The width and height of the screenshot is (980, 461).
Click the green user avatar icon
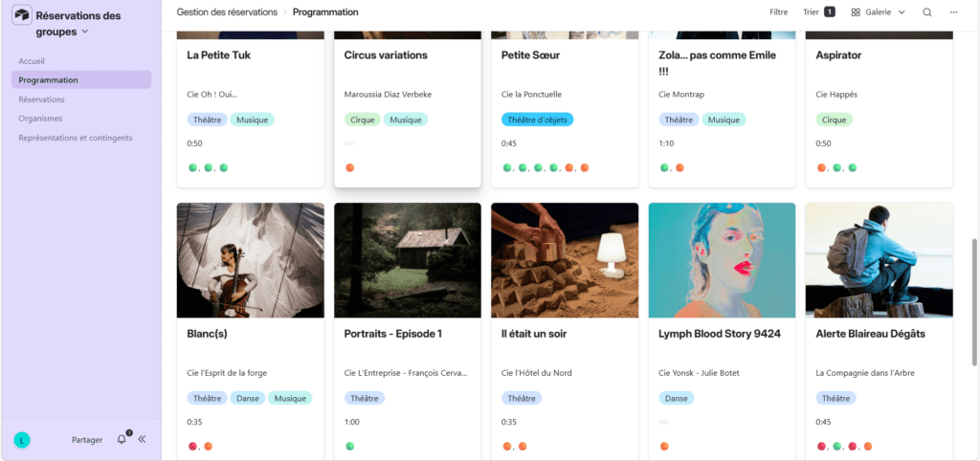click(21, 440)
